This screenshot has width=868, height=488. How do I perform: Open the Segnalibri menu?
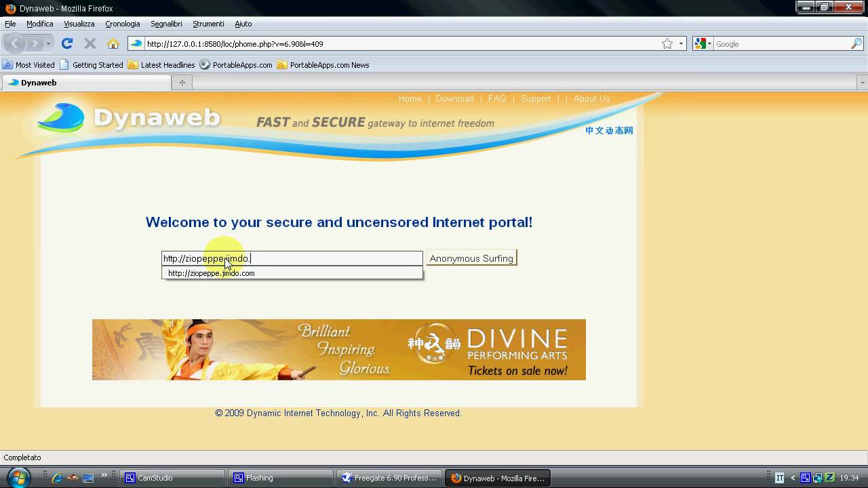coord(166,24)
